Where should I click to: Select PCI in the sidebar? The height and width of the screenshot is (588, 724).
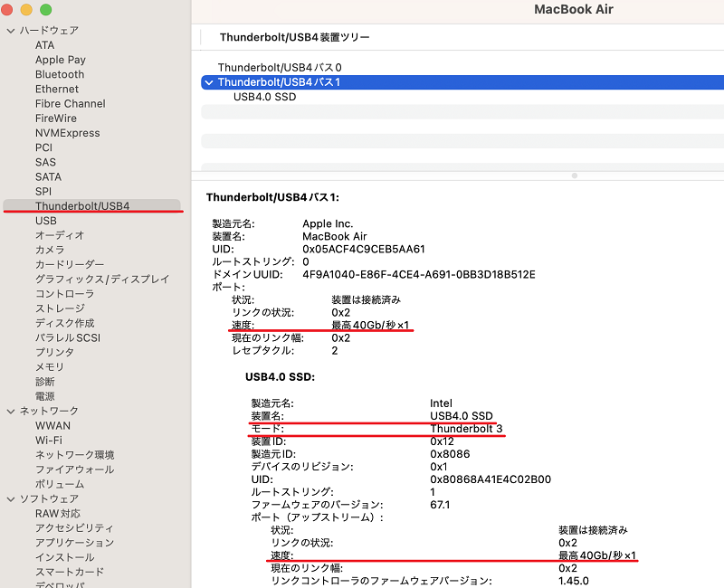[x=43, y=147]
